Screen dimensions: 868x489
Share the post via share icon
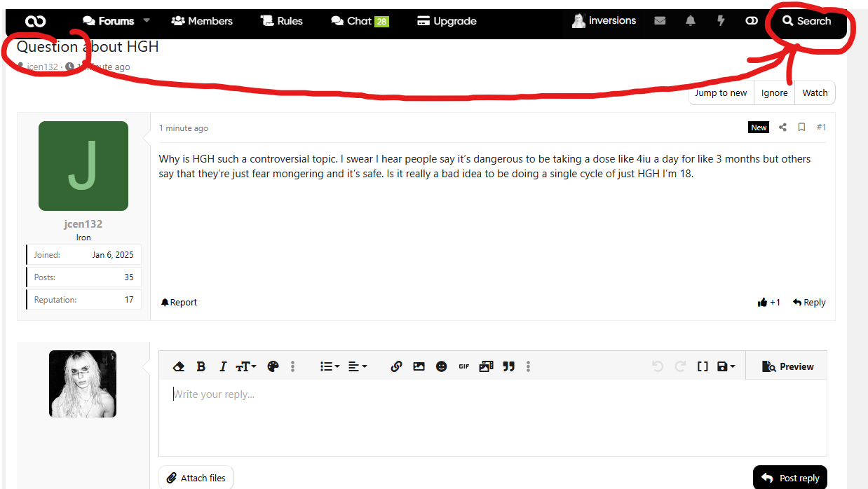782,128
